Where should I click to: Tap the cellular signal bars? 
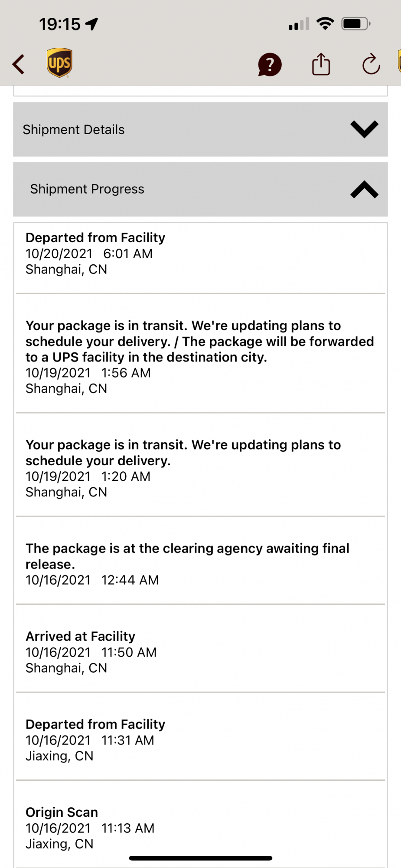click(x=299, y=24)
